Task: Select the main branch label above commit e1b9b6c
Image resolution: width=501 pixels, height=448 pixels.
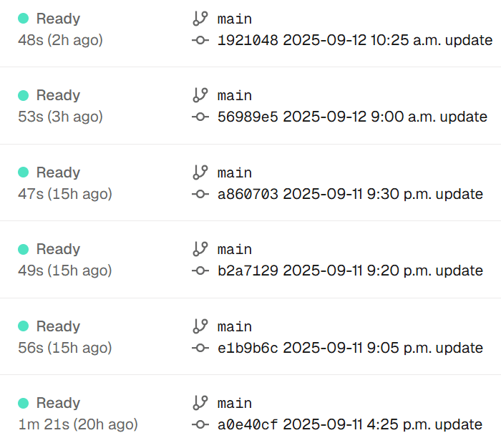Action: pos(235,326)
